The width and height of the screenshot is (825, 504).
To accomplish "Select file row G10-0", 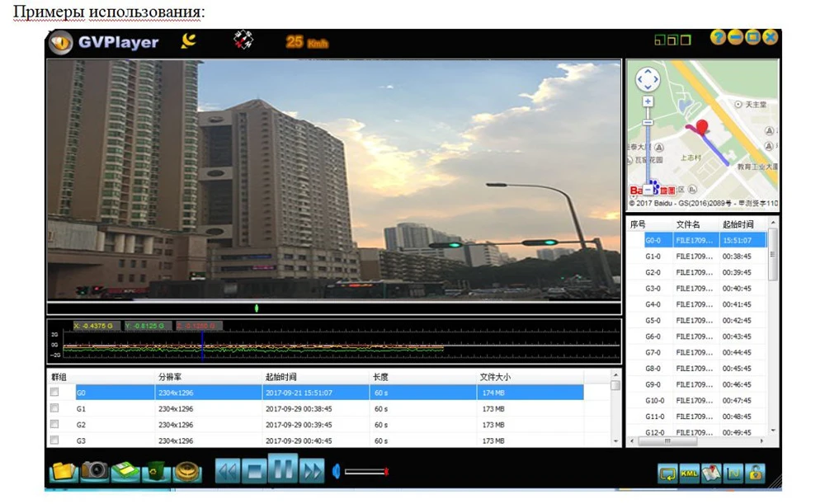I will point(697,400).
